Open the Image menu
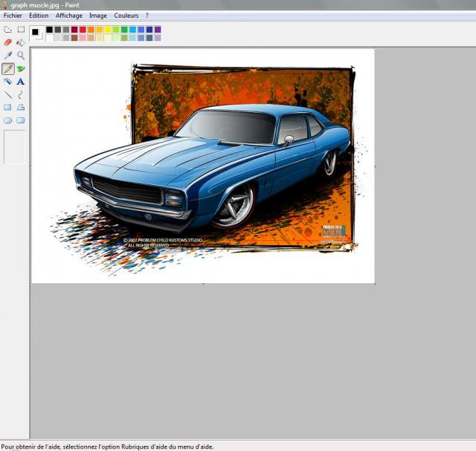Screen dimensions: 476x451 point(98,16)
